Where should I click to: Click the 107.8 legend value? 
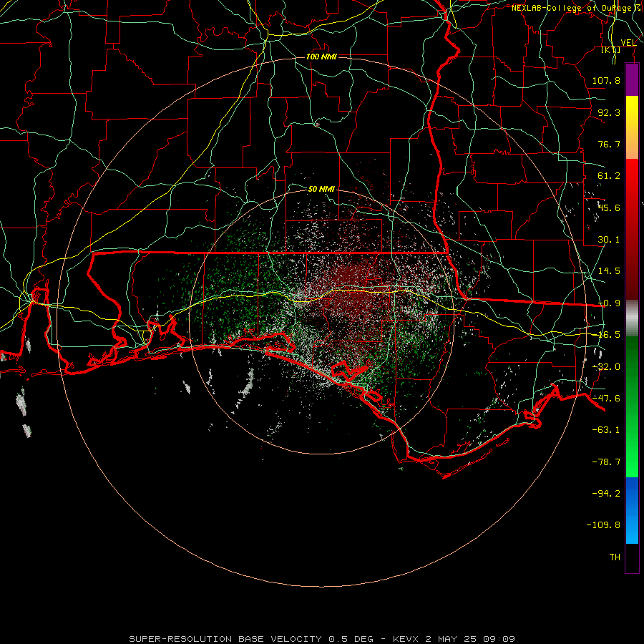pos(606,80)
